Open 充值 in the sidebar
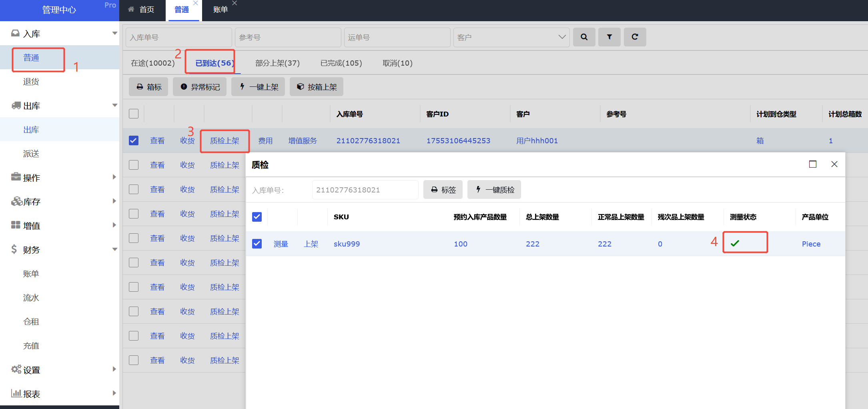The width and height of the screenshot is (868, 409). (x=31, y=346)
